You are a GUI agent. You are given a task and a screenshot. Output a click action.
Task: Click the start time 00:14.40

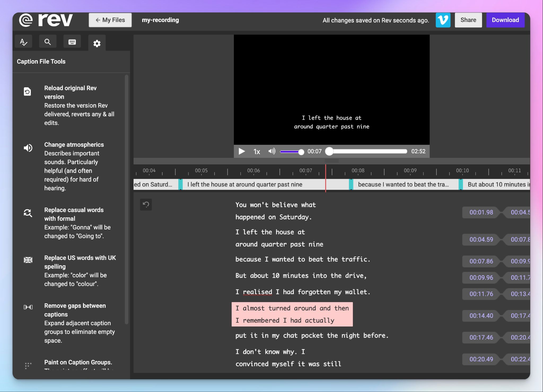[481, 316]
